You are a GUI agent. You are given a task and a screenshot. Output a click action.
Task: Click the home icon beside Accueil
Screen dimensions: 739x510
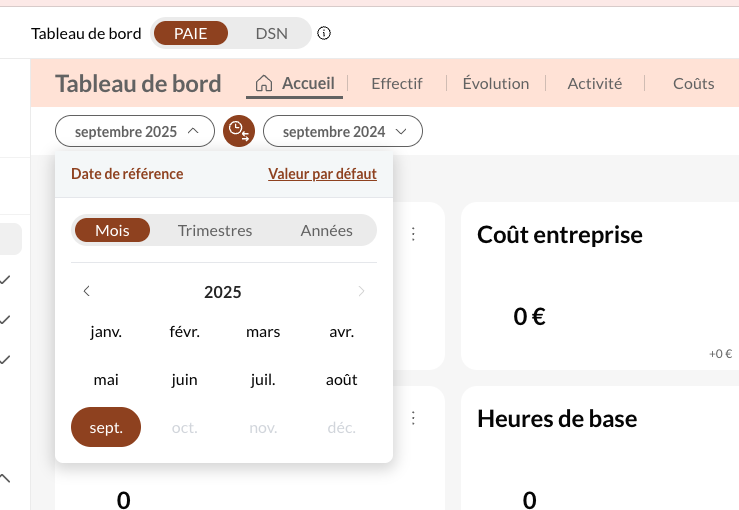[264, 83]
